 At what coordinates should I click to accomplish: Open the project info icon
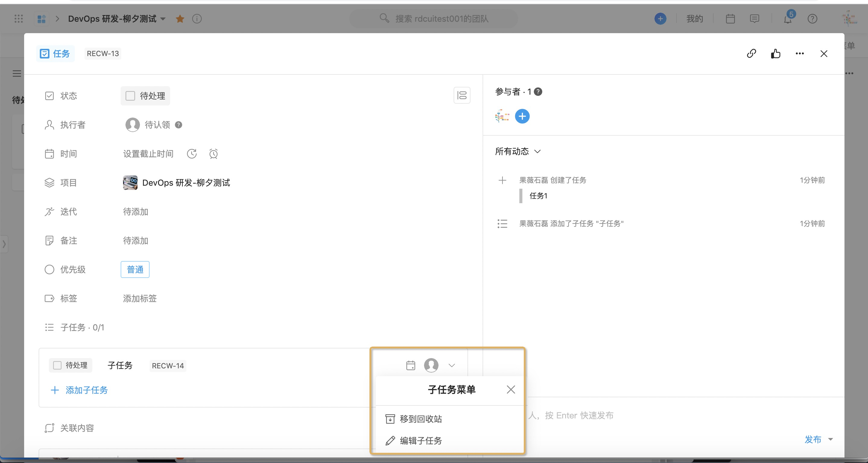tap(197, 19)
